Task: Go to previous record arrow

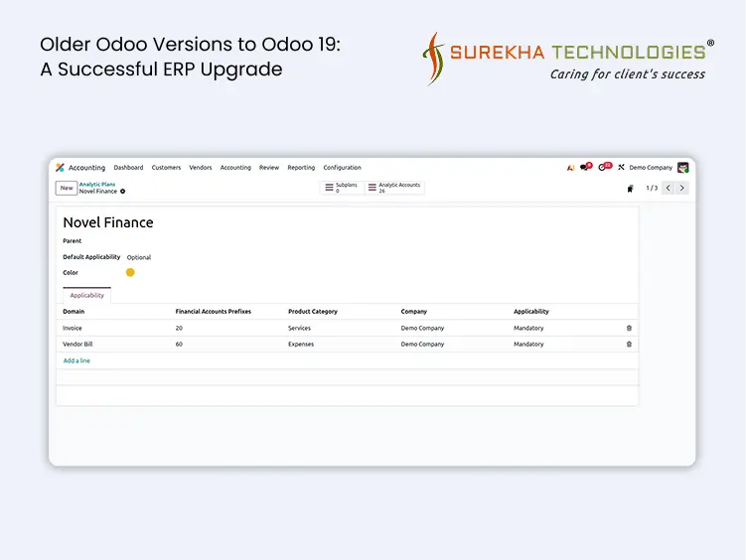Action: coord(668,188)
